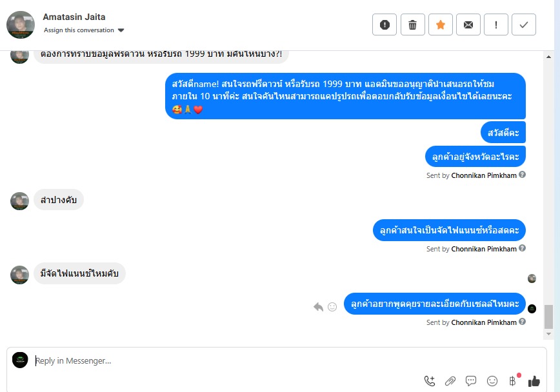Open Amatasin Jaita profile picture in header
The width and height of the screenshot is (560, 392).
tap(21, 24)
